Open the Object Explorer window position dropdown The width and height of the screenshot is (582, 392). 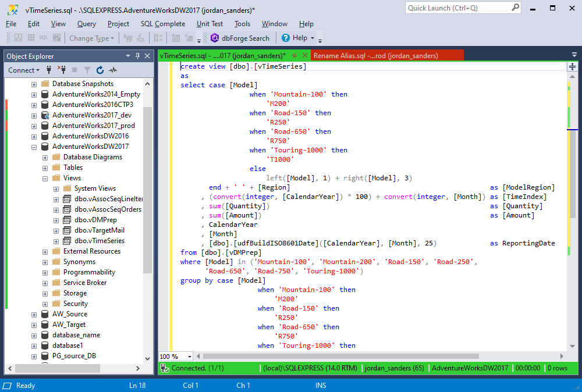(128, 56)
